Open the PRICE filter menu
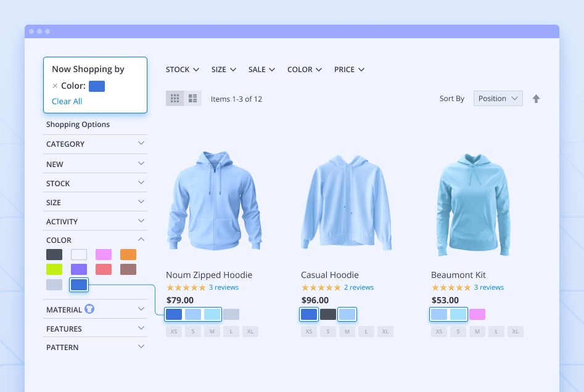The height and width of the screenshot is (392, 584). [349, 70]
